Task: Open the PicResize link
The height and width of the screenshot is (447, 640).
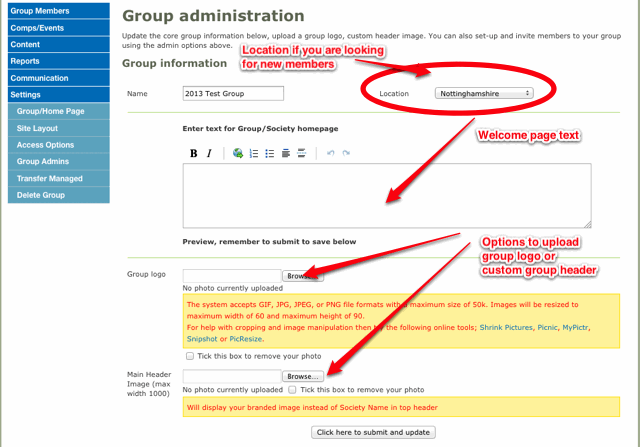Action: point(246,339)
